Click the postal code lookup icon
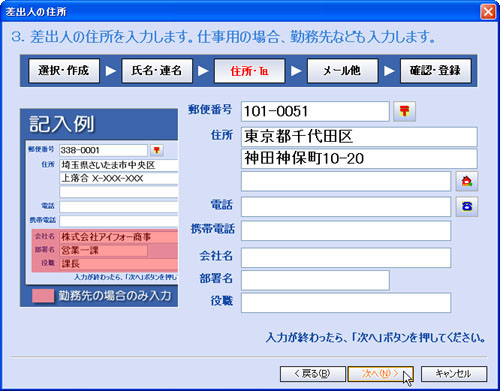 tap(404, 111)
